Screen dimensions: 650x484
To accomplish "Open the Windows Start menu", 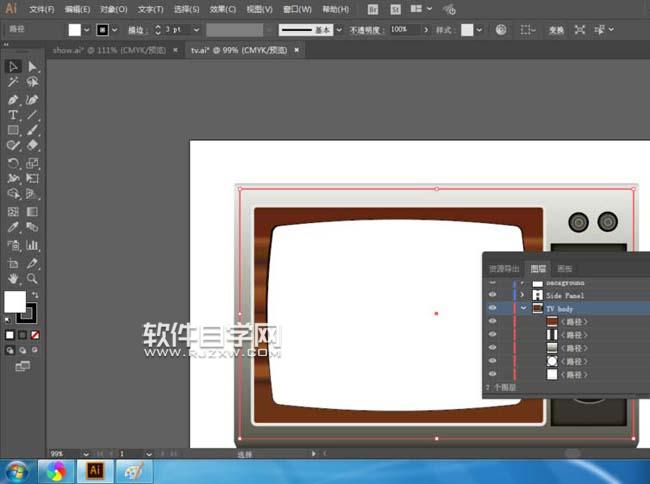I will click(17, 470).
